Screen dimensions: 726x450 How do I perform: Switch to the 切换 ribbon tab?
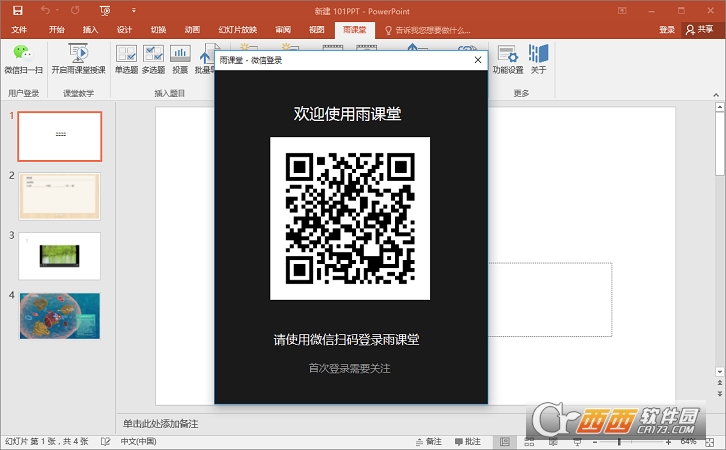tap(158, 30)
